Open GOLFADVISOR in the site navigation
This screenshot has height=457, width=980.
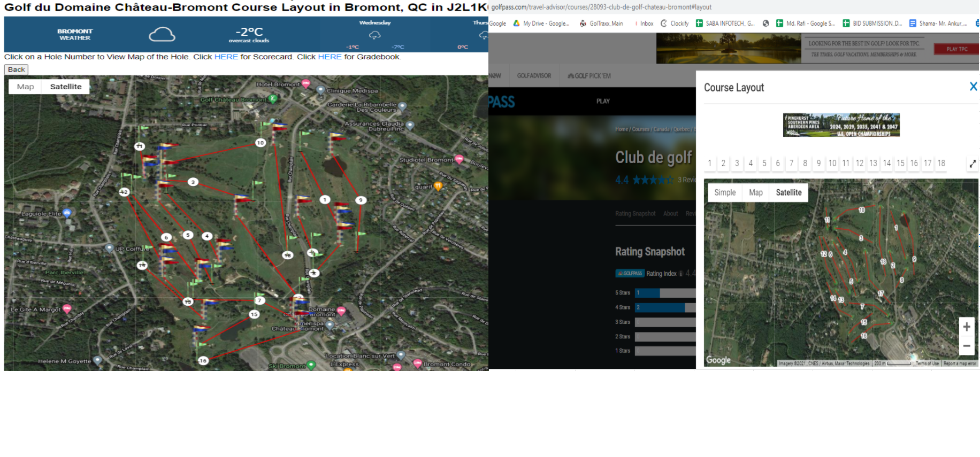click(x=534, y=76)
